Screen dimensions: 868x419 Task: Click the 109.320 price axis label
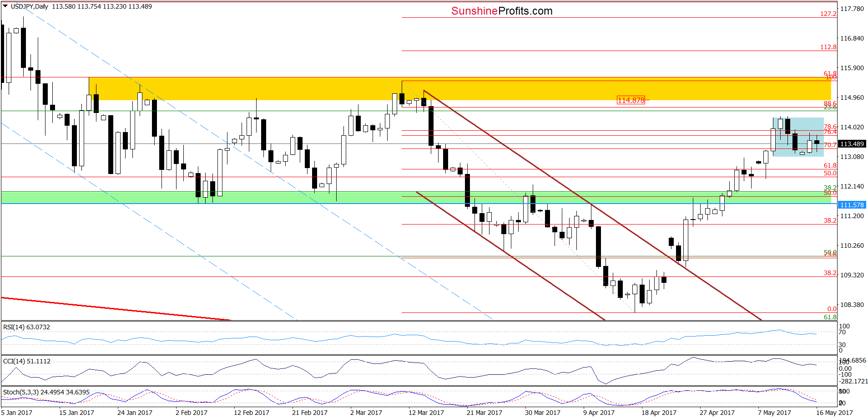[x=852, y=275]
